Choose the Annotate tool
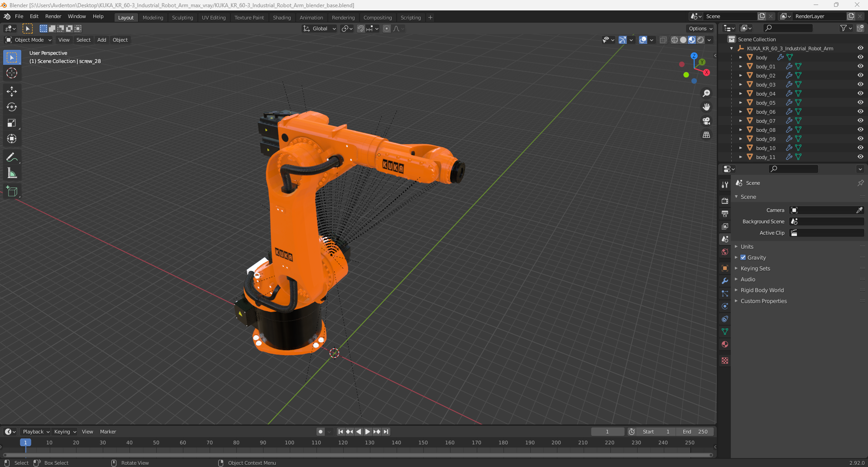Screen dimensions: 868x467 pos(12,158)
